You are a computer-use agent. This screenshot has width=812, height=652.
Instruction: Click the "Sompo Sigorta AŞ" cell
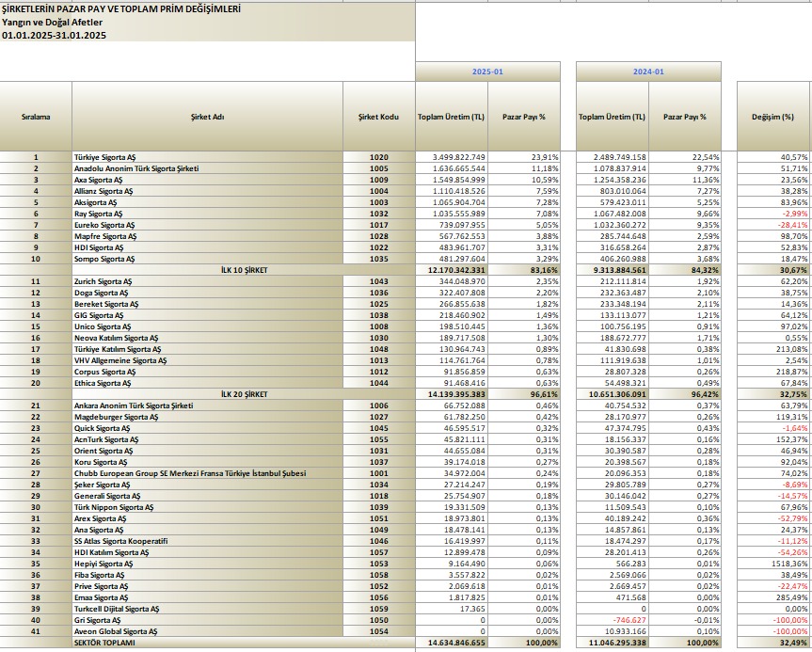pyautogui.click(x=207, y=259)
